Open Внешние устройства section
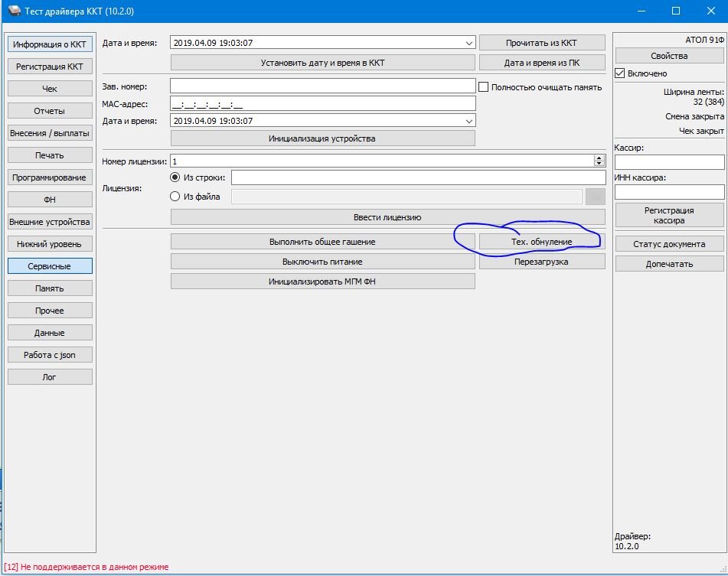This screenshot has height=576, width=728. [x=50, y=222]
